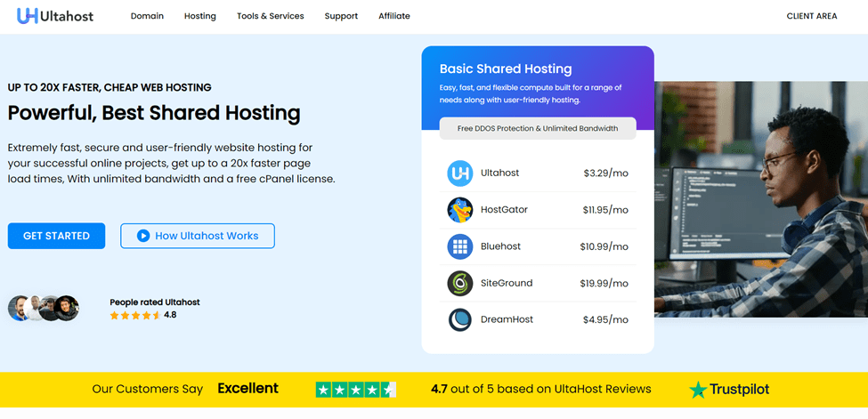Click the orange star rating beside 4.8

pyautogui.click(x=135, y=316)
